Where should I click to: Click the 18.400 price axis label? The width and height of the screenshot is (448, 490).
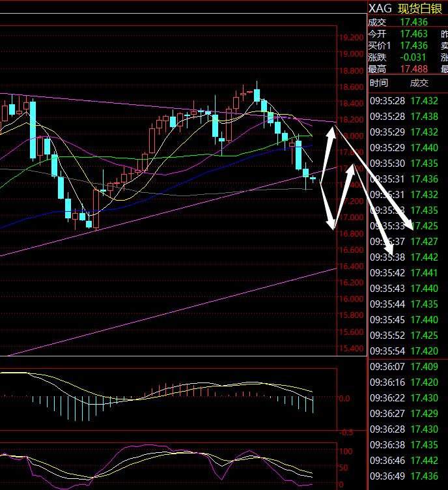[351, 104]
